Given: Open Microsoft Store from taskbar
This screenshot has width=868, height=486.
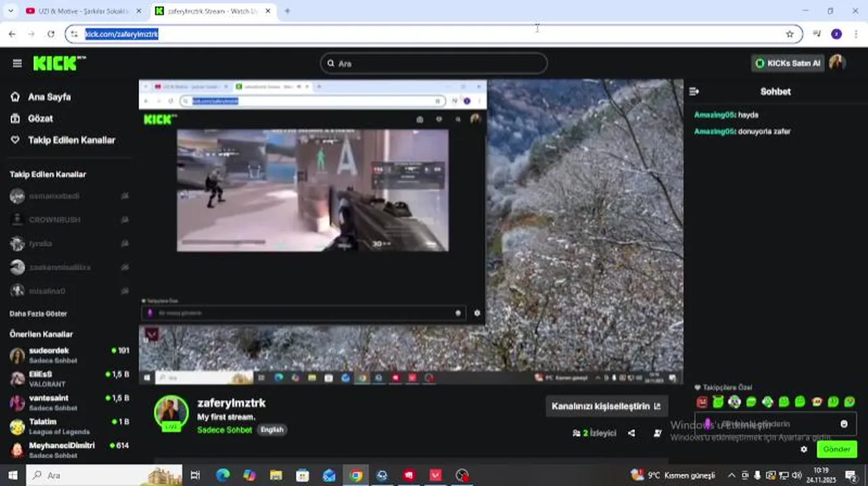Looking at the screenshot, I should point(302,475).
